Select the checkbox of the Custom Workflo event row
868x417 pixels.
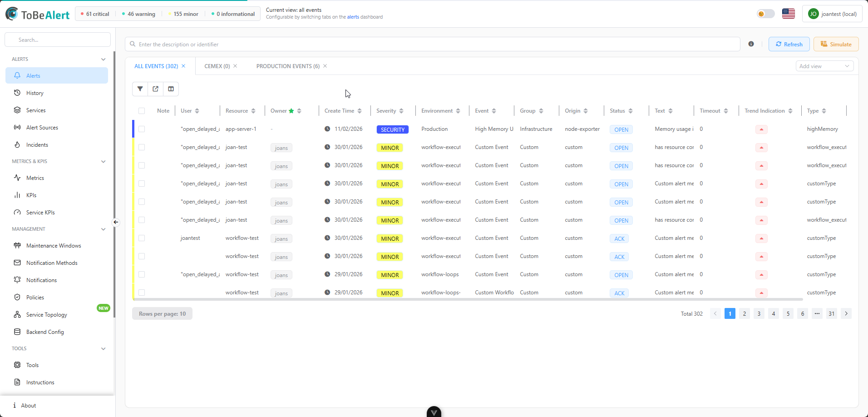142,293
